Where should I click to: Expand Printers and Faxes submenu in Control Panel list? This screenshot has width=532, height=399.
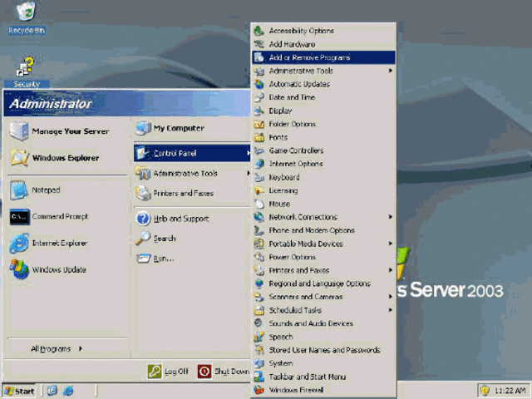pos(323,270)
